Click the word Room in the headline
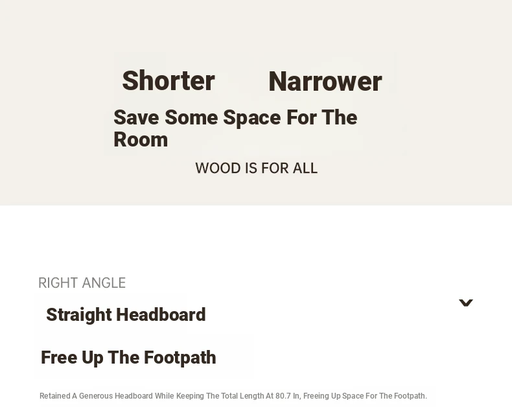The height and width of the screenshot is (420, 512). (x=141, y=140)
